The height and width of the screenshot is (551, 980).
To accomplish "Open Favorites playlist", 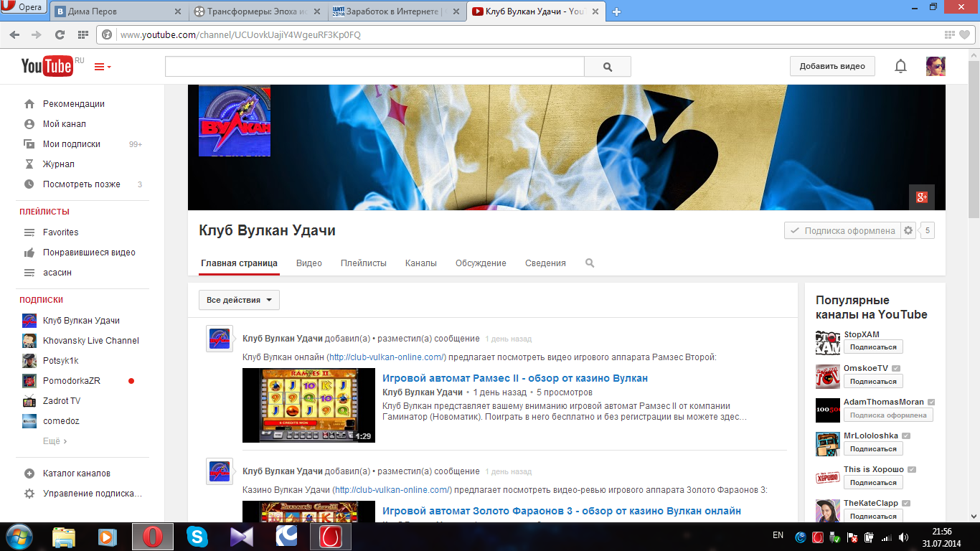I will click(x=60, y=232).
